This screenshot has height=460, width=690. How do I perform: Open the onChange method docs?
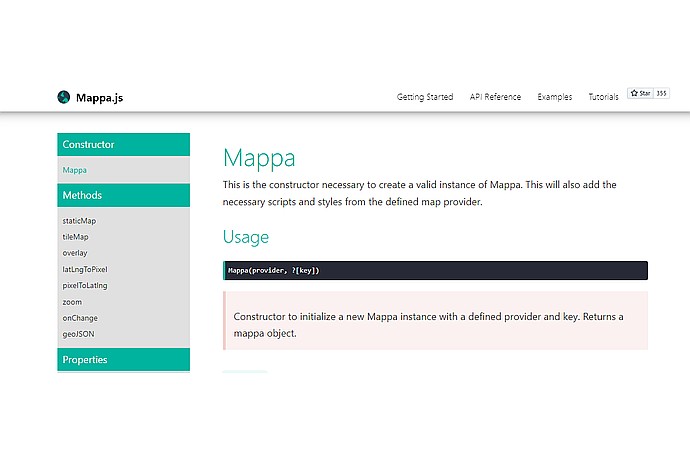pyautogui.click(x=80, y=318)
